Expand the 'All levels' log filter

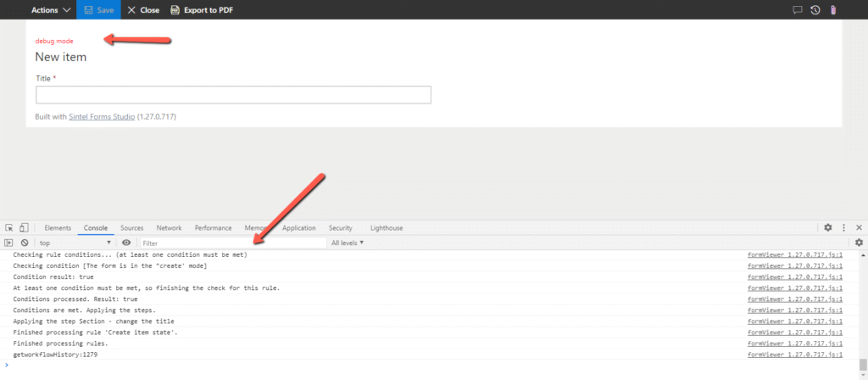pyautogui.click(x=348, y=243)
